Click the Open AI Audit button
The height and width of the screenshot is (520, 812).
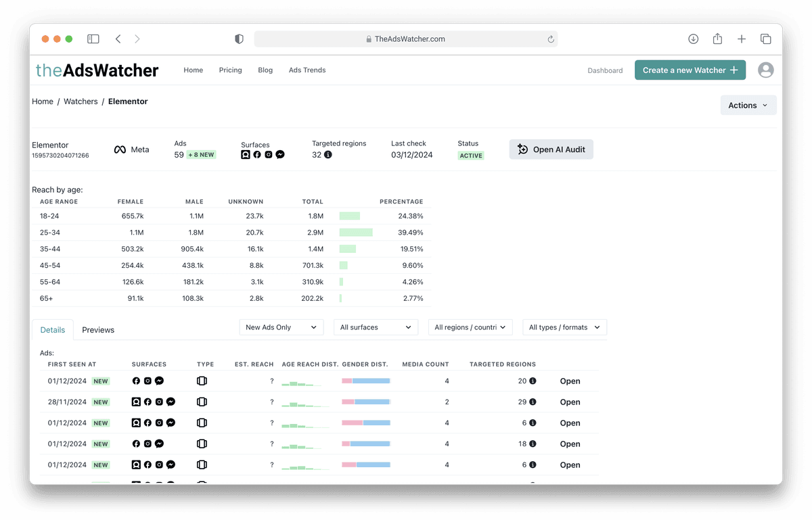pyautogui.click(x=551, y=149)
